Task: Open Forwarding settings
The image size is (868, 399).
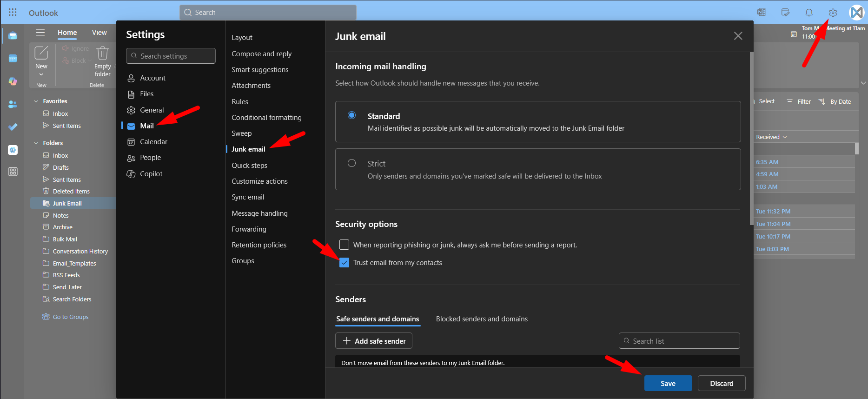Action: coord(249,229)
